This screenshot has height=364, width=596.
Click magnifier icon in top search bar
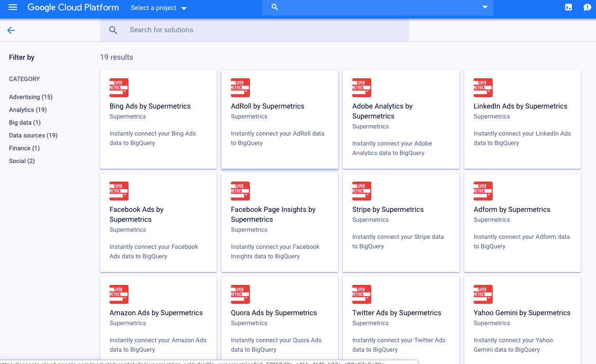pyautogui.click(x=275, y=8)
